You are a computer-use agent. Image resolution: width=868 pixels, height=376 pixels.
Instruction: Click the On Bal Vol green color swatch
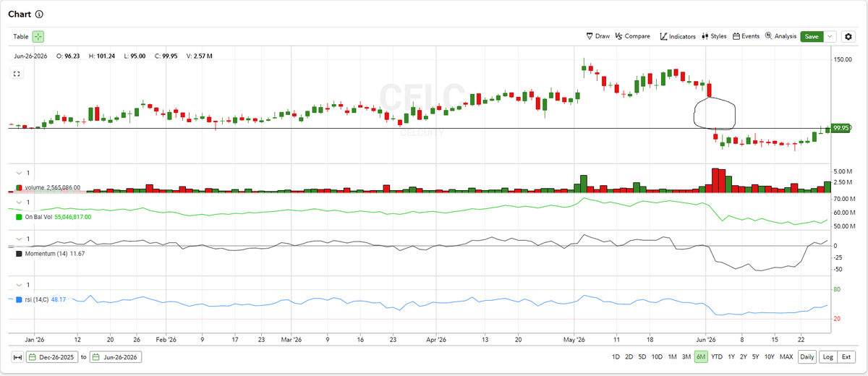[20, 216]
